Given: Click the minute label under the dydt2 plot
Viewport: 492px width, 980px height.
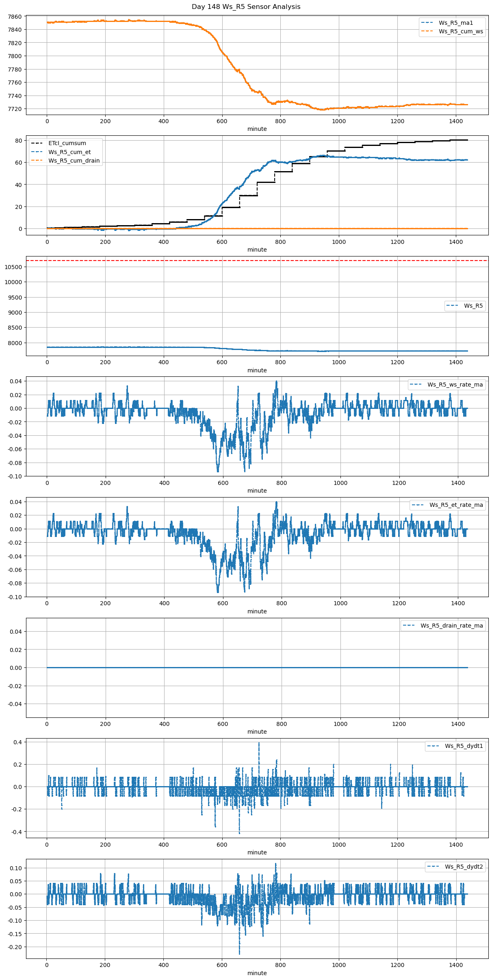Looking at the screenshot, I should pyautogui.click(x=257, y=973).
